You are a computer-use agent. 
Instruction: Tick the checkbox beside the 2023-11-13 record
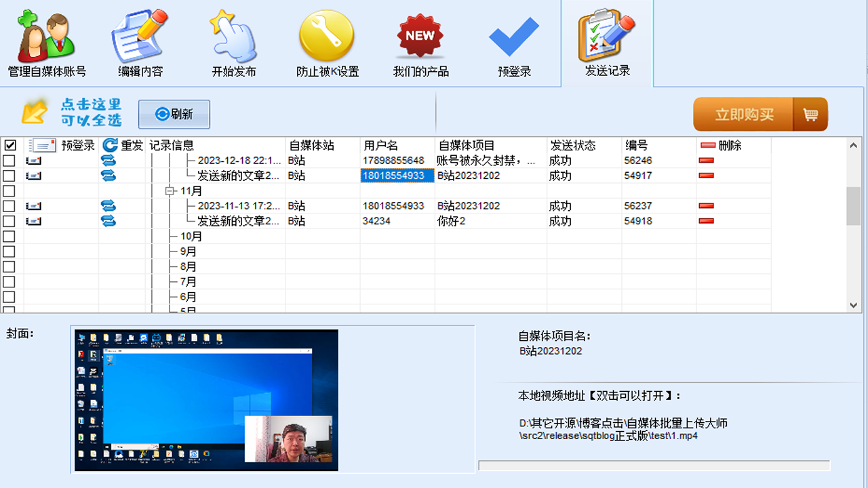9,206
